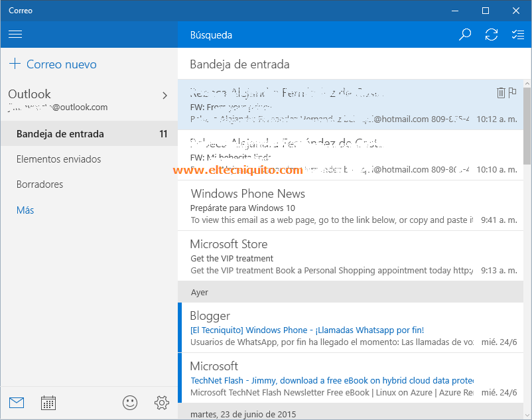Open the Calendar app icon
The image size is (532, 420).
coord(48,403)
